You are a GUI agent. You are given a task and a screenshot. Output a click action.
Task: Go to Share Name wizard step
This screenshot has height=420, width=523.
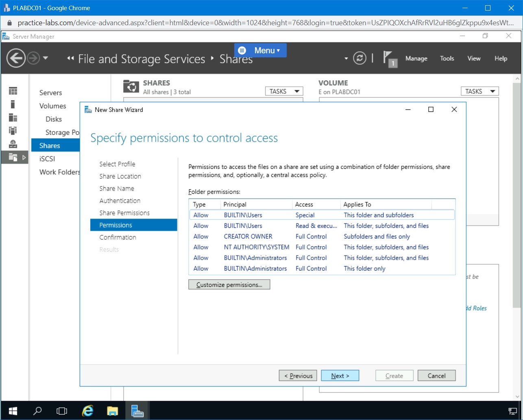tap(117, 188)
